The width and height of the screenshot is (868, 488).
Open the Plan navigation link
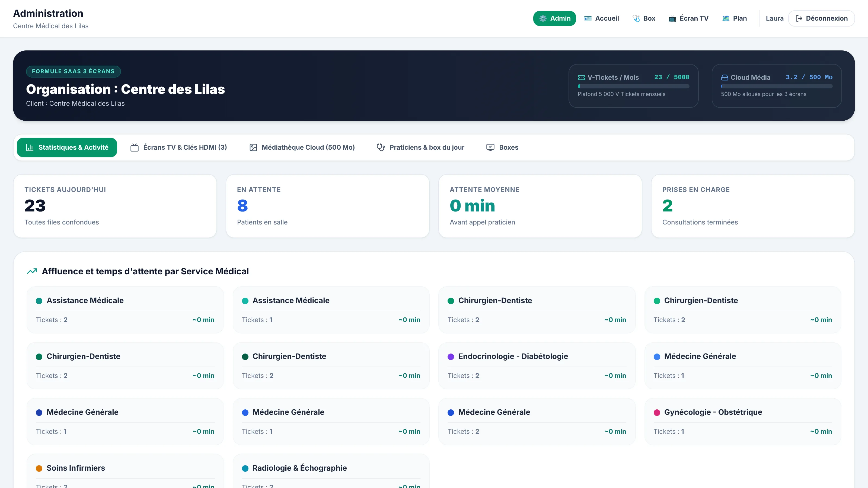(734, 18)
